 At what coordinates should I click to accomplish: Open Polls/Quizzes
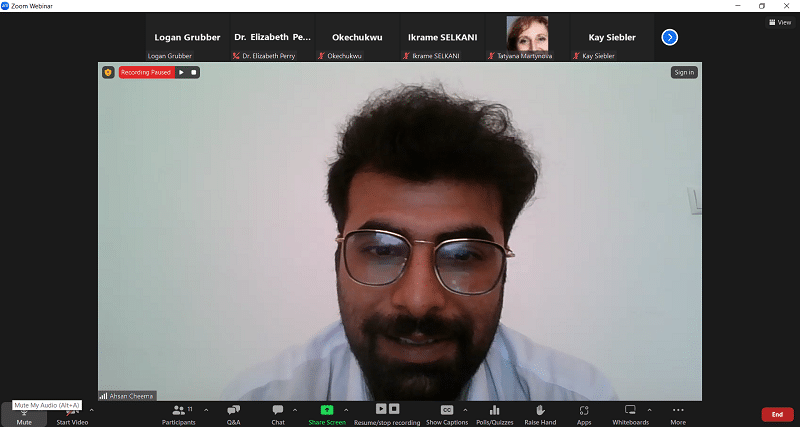[x=494, y=414]
